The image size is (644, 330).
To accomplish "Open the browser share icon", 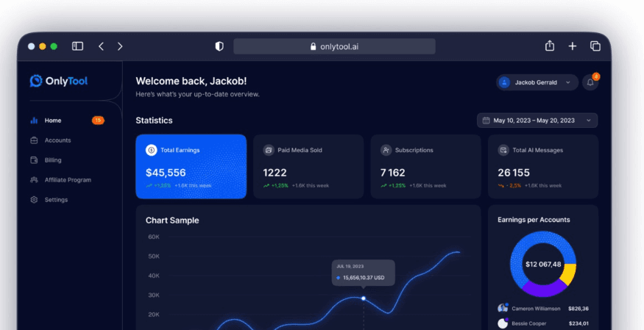I will (x=550, y=46).
